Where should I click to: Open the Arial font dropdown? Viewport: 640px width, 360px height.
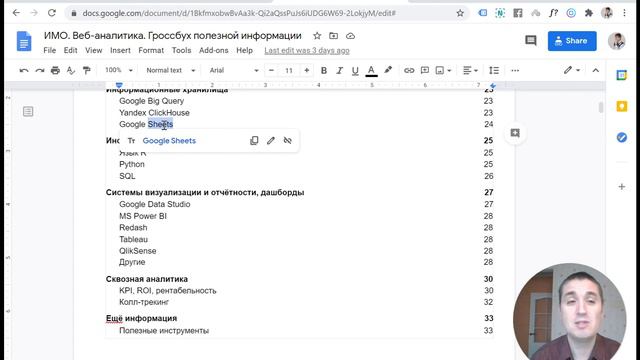click(x=234, y=70)
